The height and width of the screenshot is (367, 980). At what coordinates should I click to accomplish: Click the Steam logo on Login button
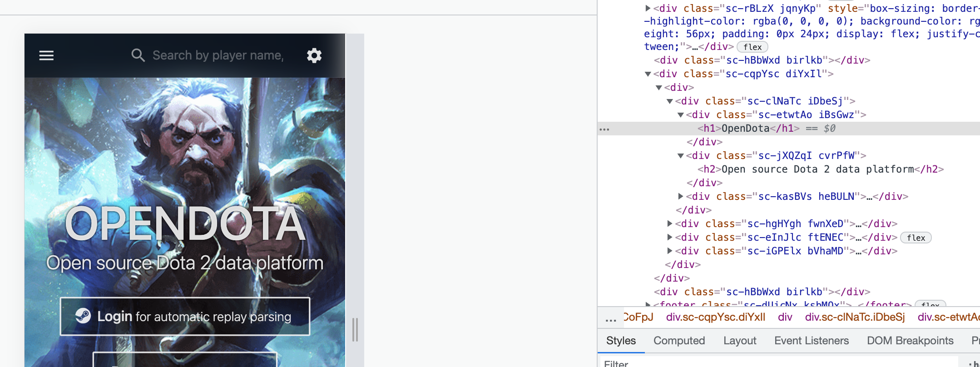[x=83, y=316]
